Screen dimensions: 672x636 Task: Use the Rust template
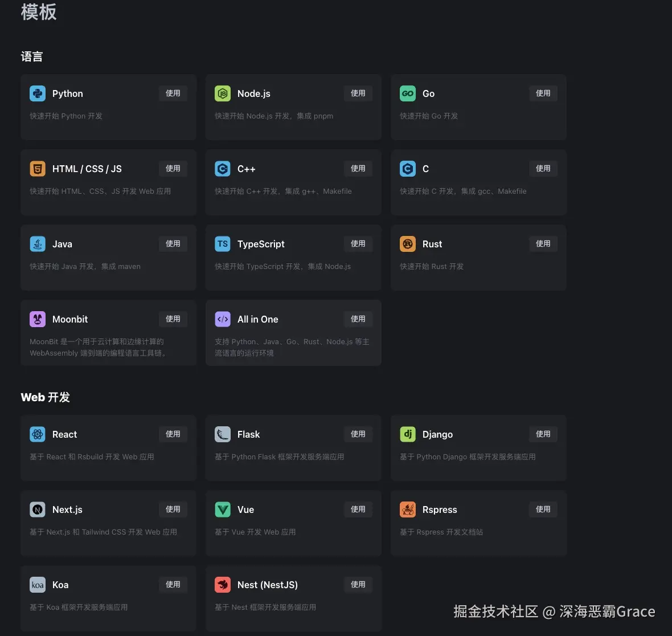point(543,243)
